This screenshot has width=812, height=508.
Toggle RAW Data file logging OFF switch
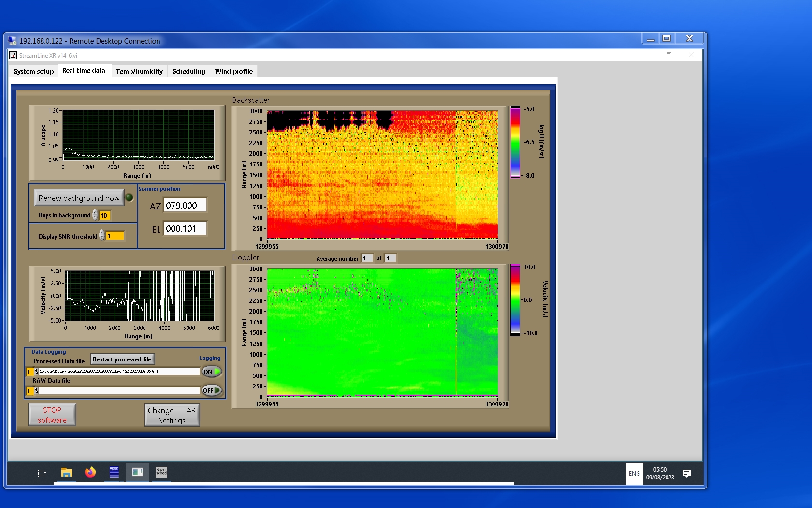coord(212,390)
